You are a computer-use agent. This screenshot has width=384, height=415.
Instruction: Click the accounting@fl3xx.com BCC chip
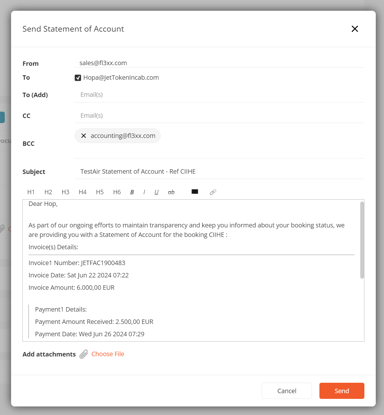(117, 136)
